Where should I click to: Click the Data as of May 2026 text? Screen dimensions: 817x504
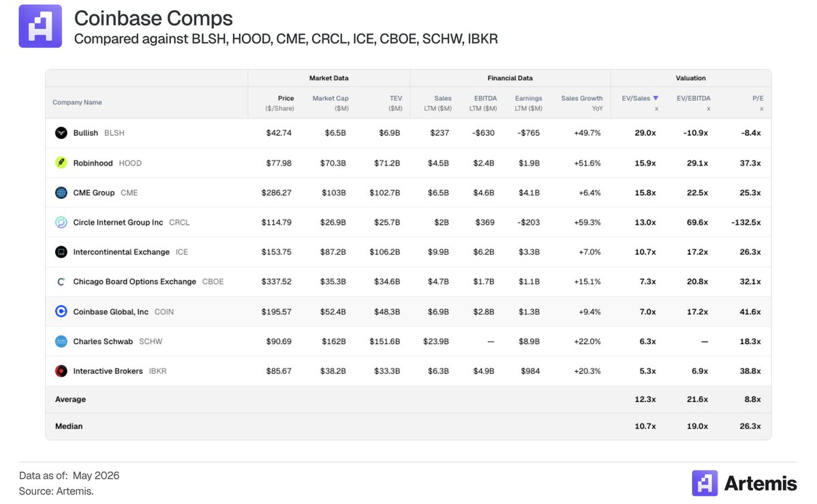pyautogui.click(x=70, y=475)
